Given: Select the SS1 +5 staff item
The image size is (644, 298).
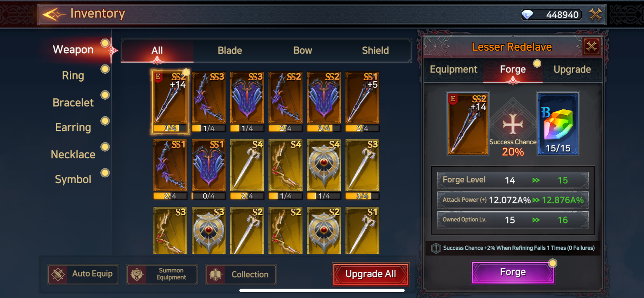Looking at the screenshot, I should point(362,101).
